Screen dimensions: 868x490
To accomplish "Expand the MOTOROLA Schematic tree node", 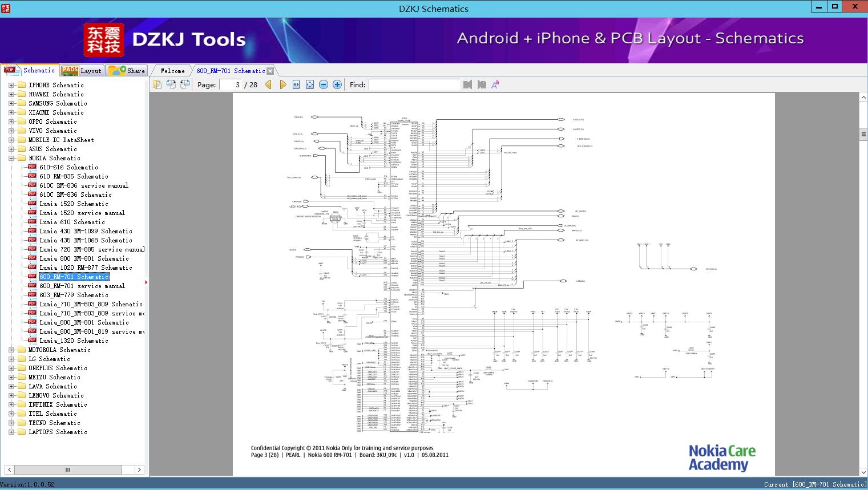I will click(11, 350).
